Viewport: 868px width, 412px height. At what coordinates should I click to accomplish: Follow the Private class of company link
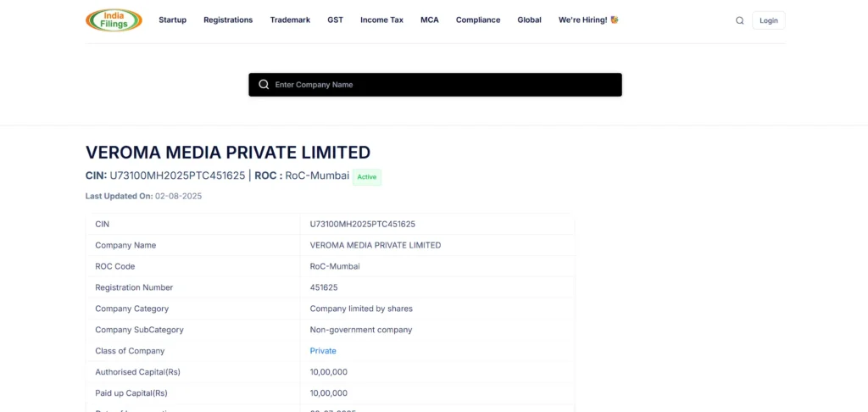(x=323, y=351)
